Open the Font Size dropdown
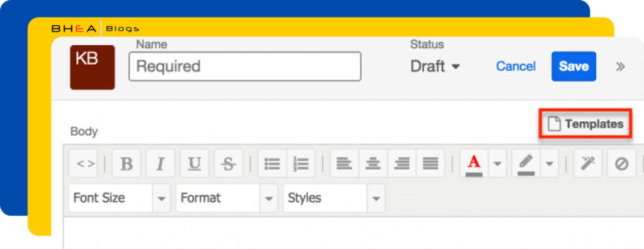The height and width of the screenshot is (249, 644). [119, 198]
